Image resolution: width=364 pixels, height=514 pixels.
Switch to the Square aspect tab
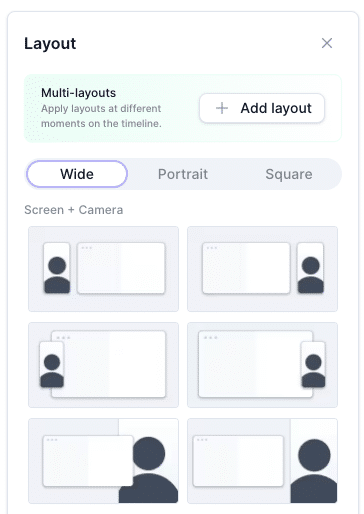coord(289,174)
